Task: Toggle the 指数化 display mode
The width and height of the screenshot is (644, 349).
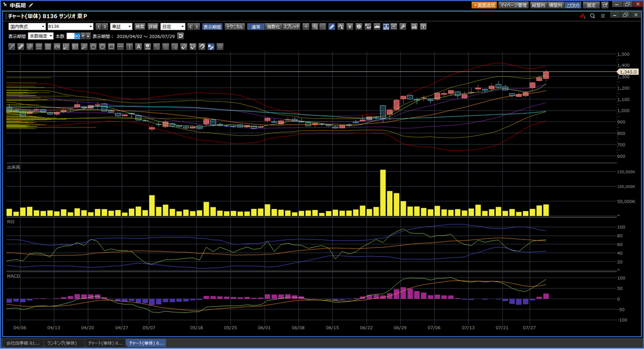Action: click(274, 26)
